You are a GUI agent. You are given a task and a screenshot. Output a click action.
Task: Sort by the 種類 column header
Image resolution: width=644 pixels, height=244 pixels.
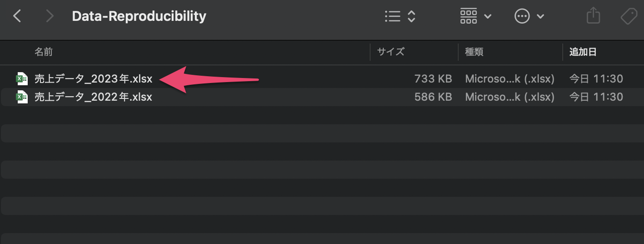coord(474,52)
